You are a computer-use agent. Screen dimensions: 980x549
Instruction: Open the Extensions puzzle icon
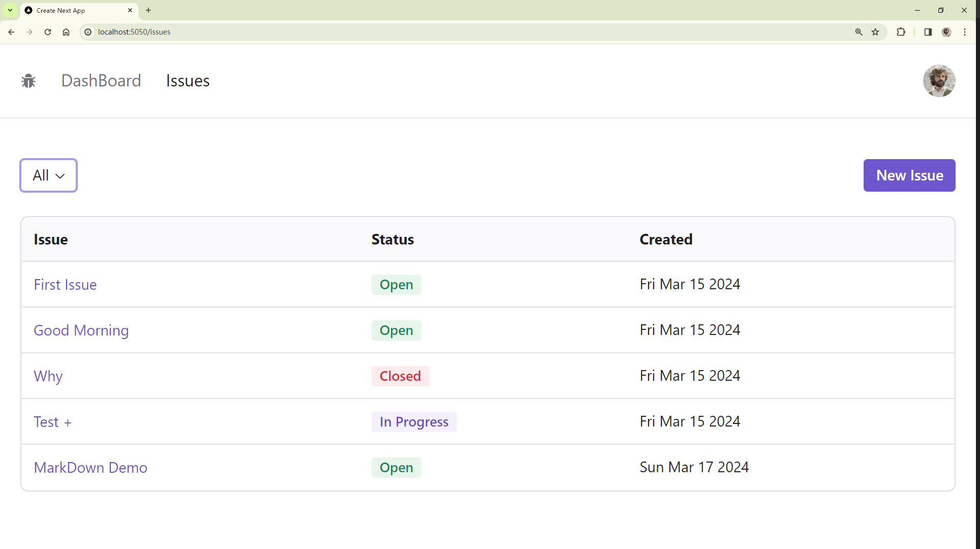point(901,32)
